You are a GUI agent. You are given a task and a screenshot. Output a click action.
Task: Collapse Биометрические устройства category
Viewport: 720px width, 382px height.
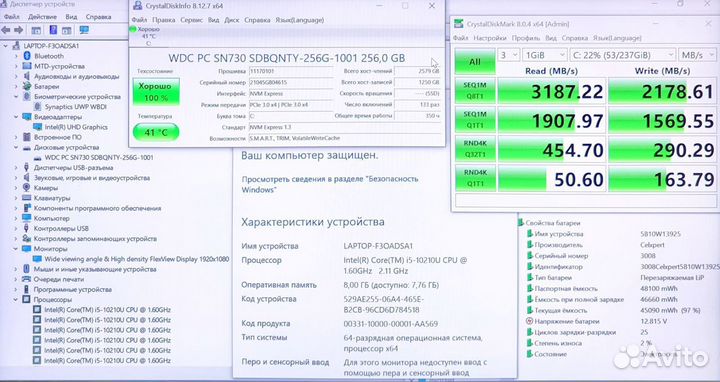pyautogui.click(x=16, y=96)
